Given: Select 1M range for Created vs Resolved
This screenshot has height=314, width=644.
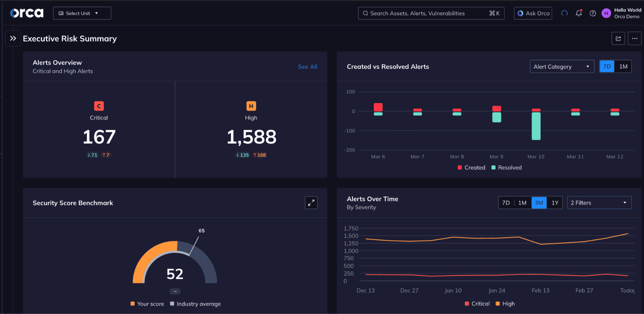Looking at the screenshot, I should coord(623,66).
